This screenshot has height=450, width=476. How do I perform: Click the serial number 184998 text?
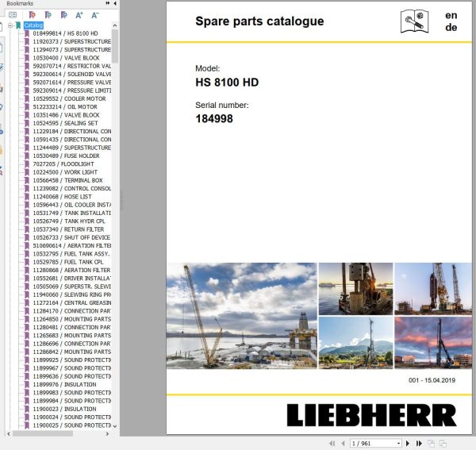[x=214, y=119]
